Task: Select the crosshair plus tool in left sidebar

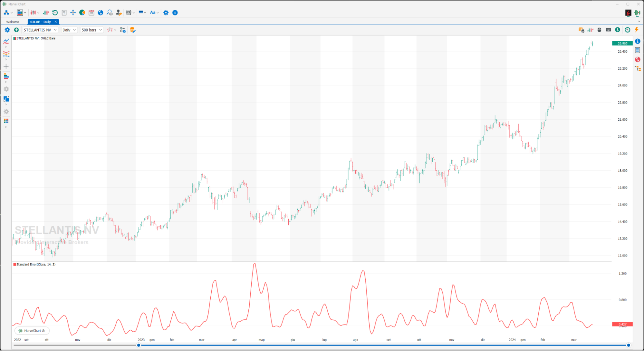Action: coord(6,66)
